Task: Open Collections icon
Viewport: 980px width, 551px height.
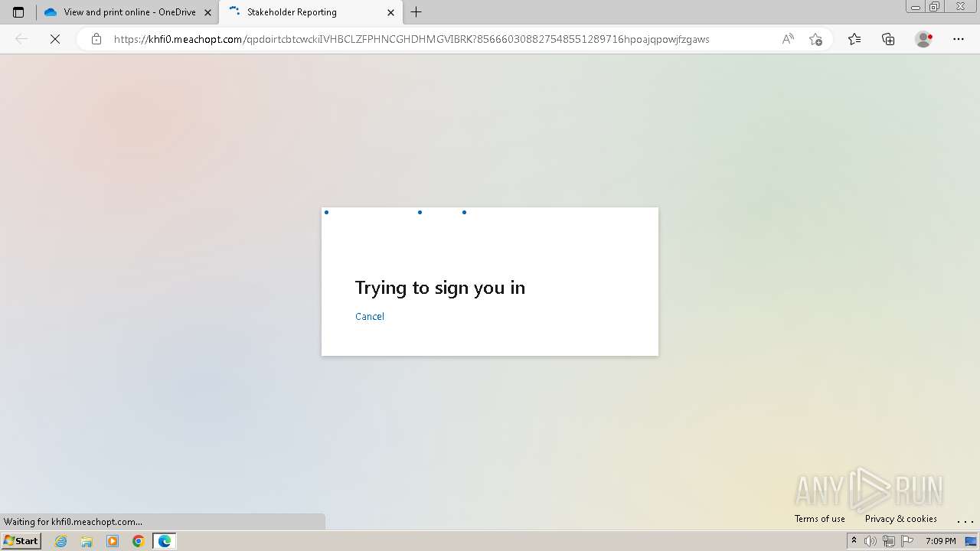Action: point(888,39)
